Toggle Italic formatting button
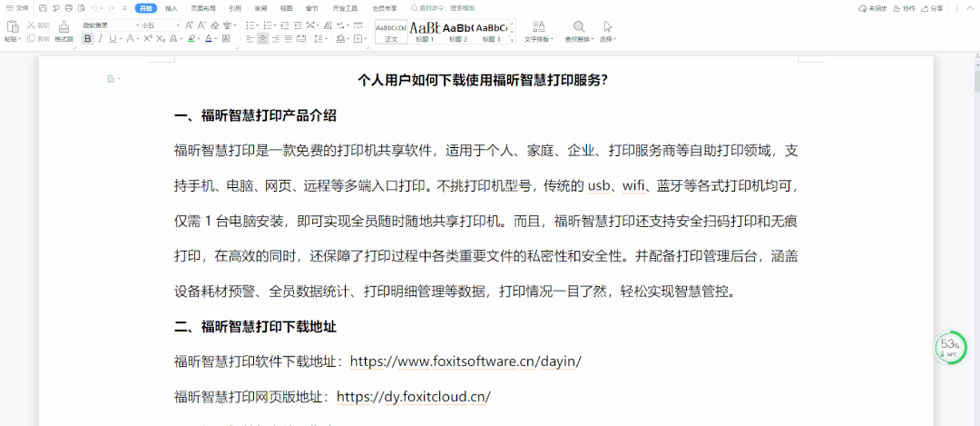 (101, 38)
